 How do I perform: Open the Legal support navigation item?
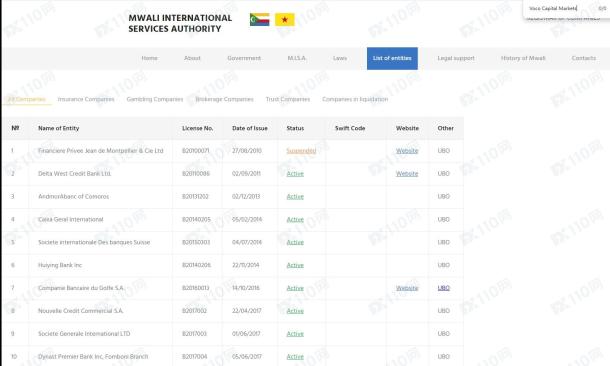(x=456, y=58)
